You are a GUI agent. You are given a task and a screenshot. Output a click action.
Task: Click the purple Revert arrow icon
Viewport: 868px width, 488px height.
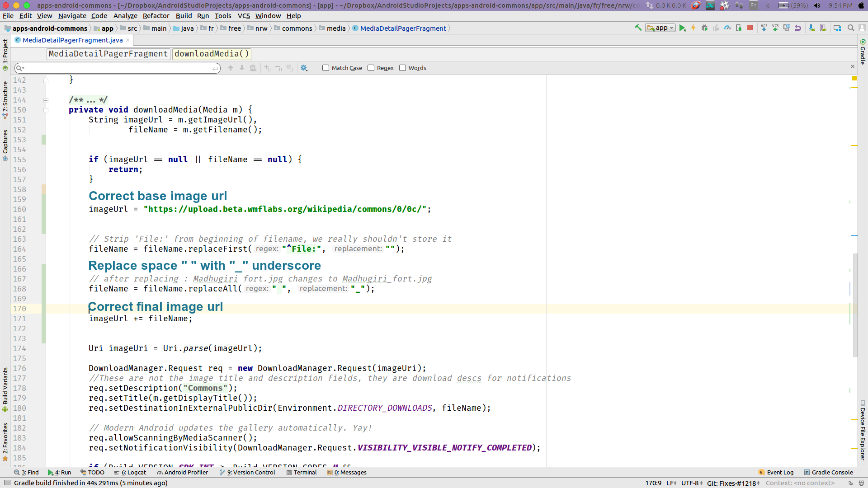798,28
